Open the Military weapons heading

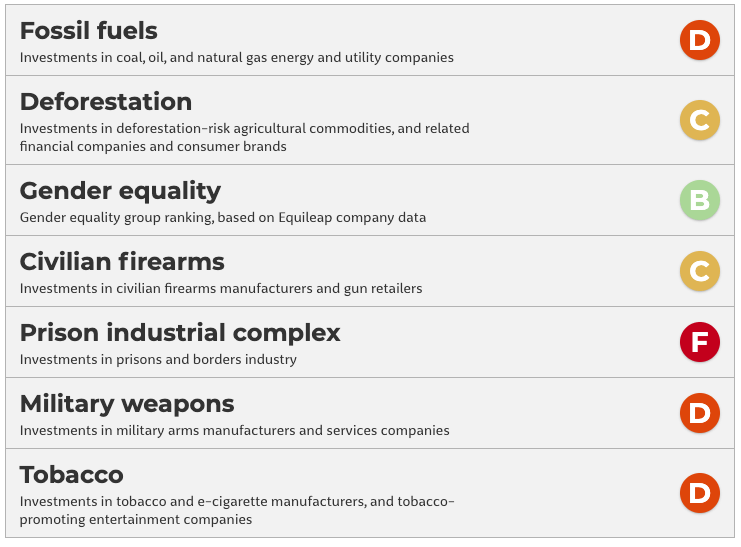pos(127,404)
